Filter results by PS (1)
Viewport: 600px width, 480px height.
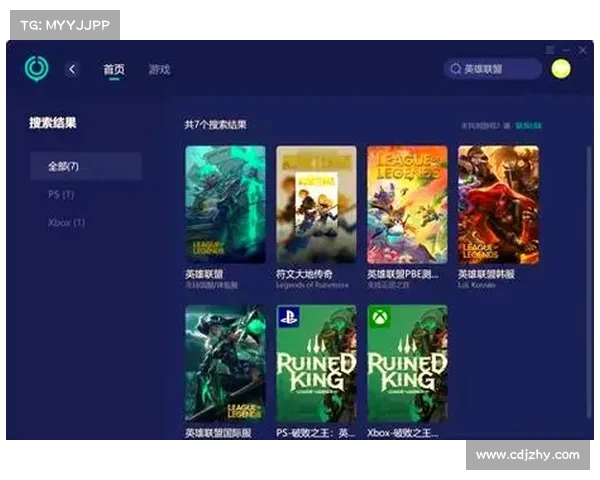point(61,194)
